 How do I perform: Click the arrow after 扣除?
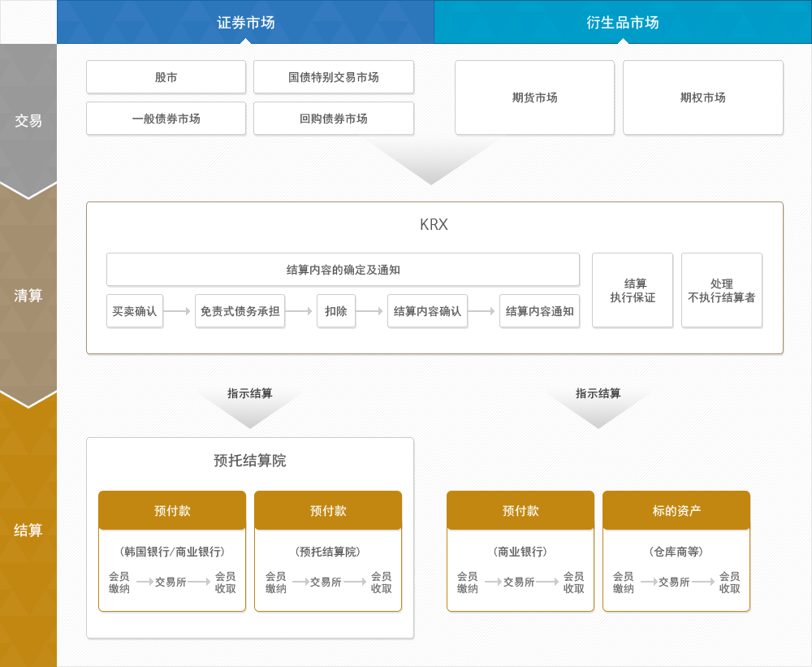click(x=369, y=311)
